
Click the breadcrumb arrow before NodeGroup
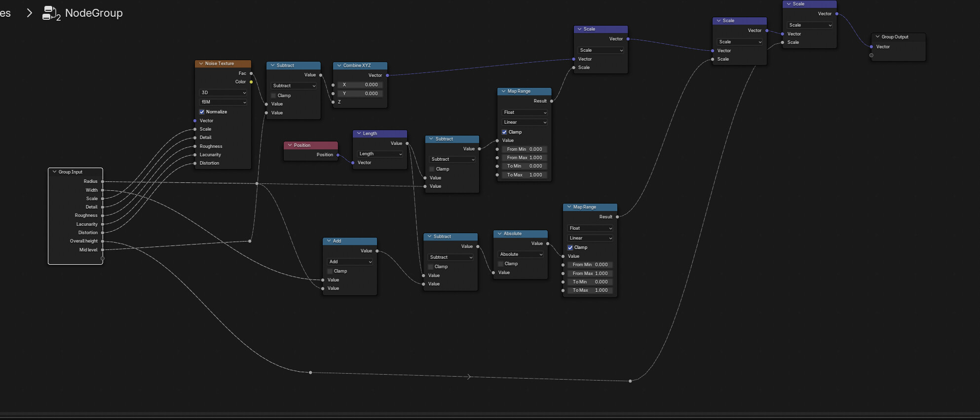tap(29, 13)
